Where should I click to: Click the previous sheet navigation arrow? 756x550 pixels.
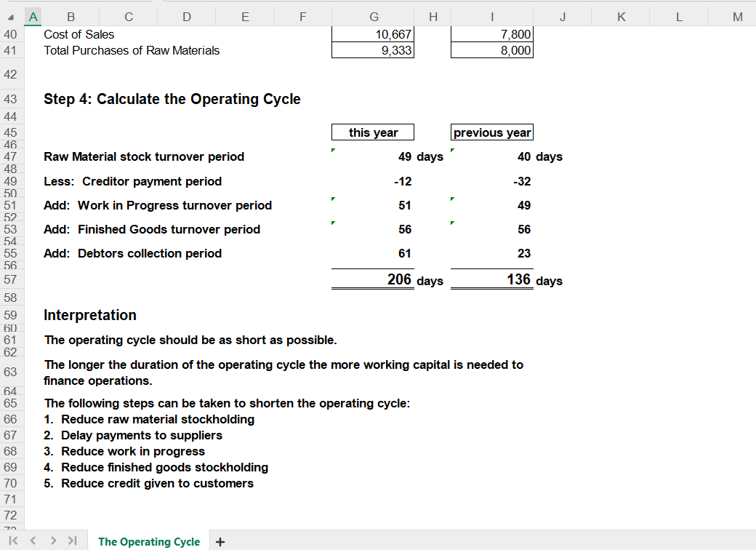(x=33, y=541)
